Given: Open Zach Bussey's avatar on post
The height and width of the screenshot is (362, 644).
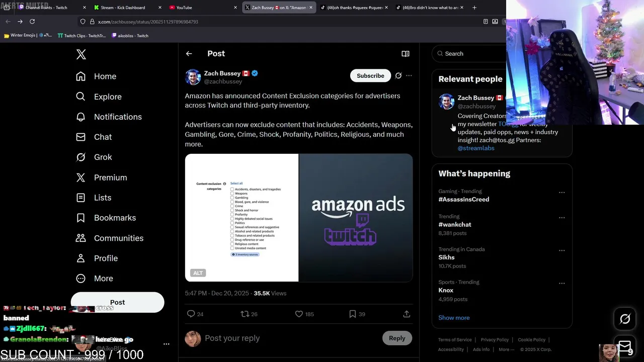Looking at the screenshot, I should pos(193,77).
